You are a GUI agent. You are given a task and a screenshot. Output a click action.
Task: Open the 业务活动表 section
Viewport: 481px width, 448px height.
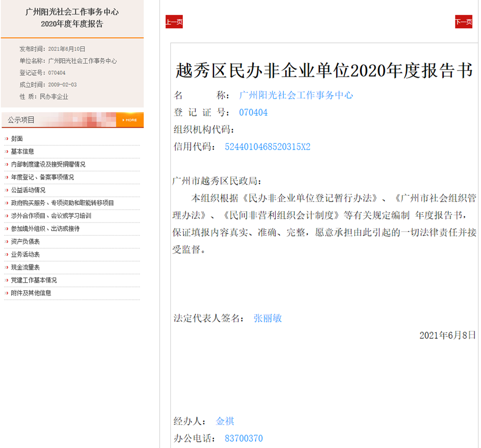25,255
